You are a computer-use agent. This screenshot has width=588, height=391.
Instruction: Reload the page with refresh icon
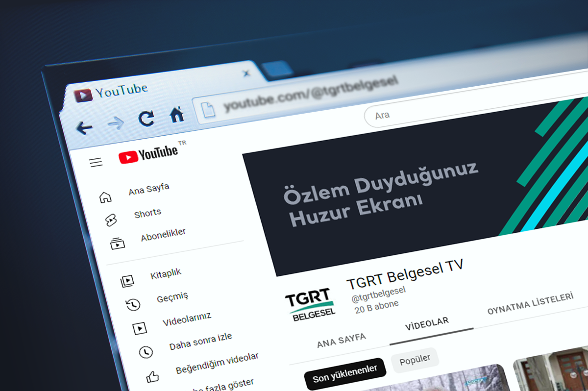pyautogui.click(x=146, y=119)
